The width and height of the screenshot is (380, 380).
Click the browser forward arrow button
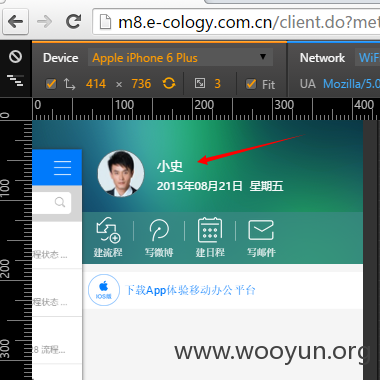pyautogui.click(x=44, y=22)
